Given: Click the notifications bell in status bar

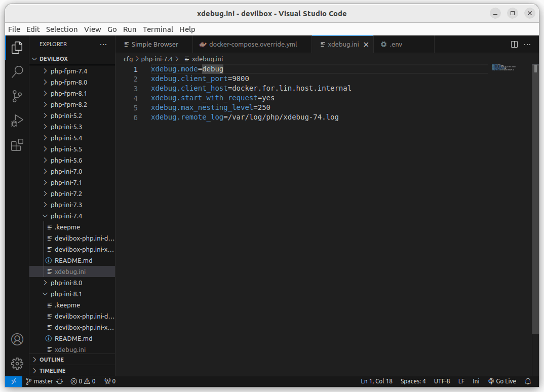Looking at the screenshot, I should (528, 381).
